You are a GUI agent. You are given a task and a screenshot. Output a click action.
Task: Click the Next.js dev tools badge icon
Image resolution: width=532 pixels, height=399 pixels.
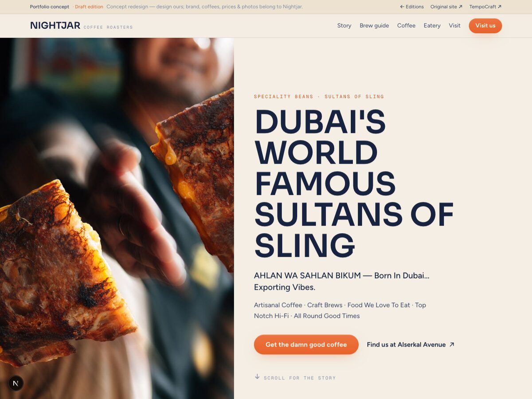click(16, 383)
